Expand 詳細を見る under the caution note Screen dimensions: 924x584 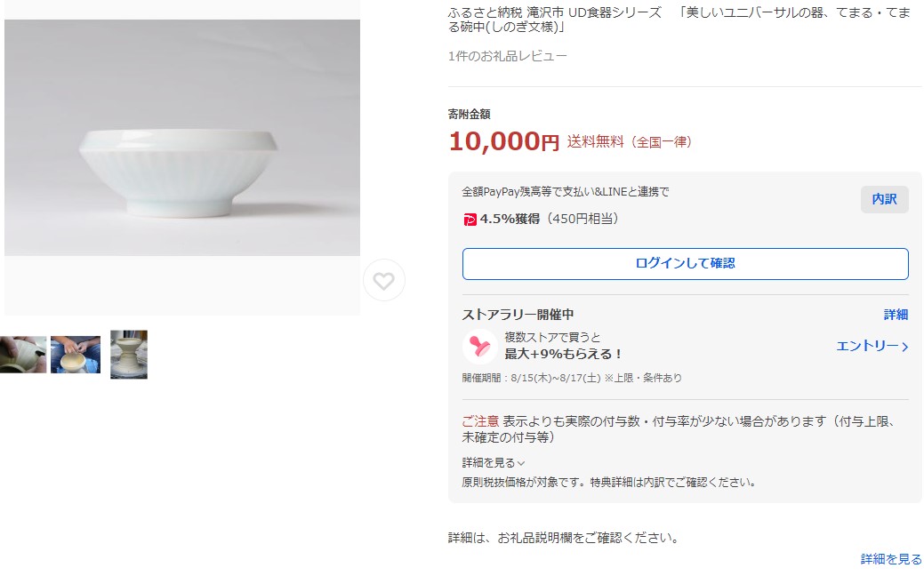[494, 462]
